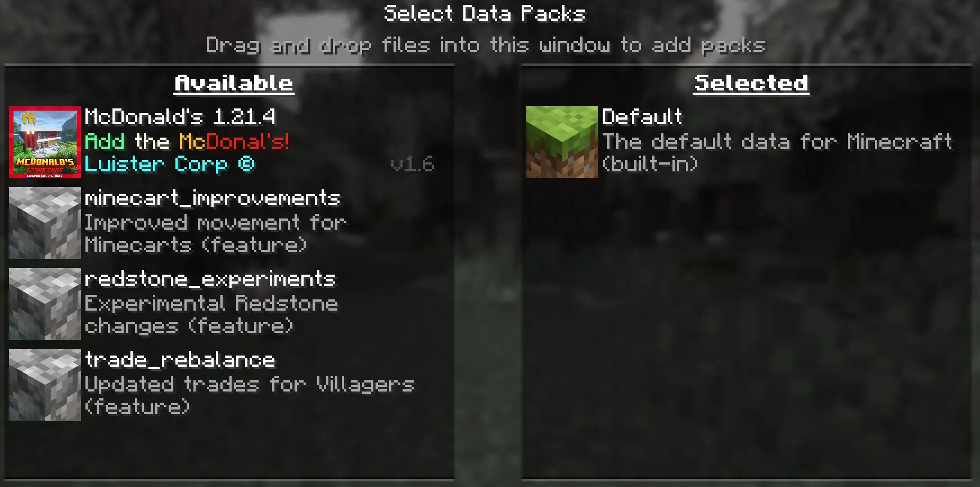The image size is (980, 487).
Task: Click the Available list header
Action: pyautogui.click(x=234, y=84)
